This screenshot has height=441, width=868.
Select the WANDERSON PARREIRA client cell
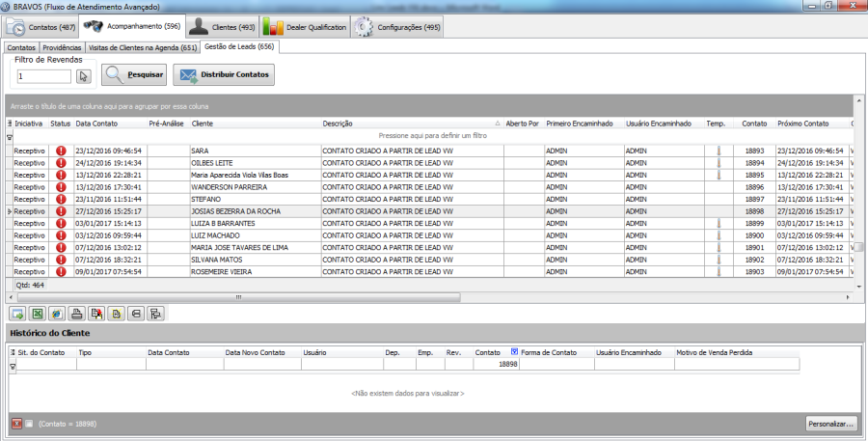256,187
